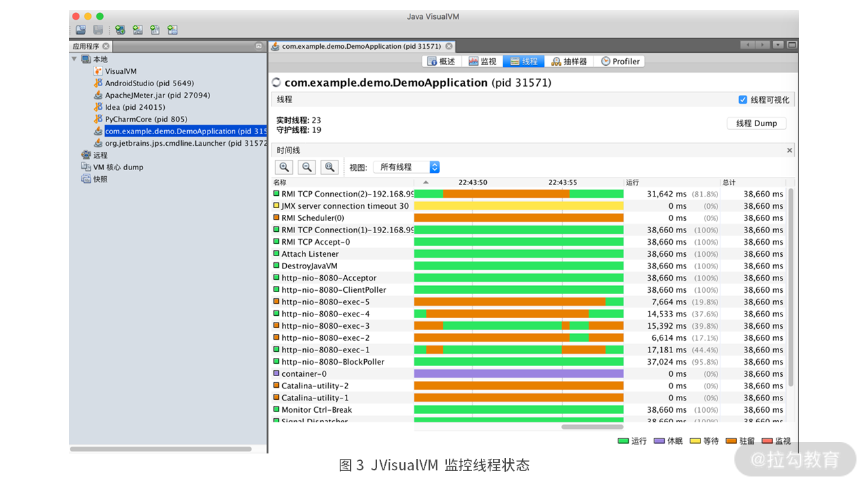Collapse the 本地 tree node
Image resolution: width=868 pixels, height=488 pixels.
coord(74,59)
